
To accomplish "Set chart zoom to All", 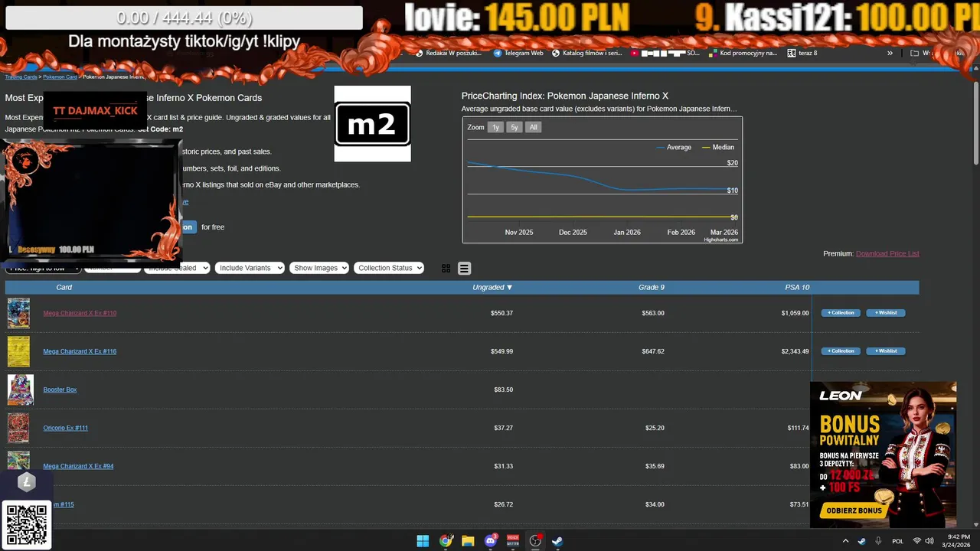I will pos(534,127).
